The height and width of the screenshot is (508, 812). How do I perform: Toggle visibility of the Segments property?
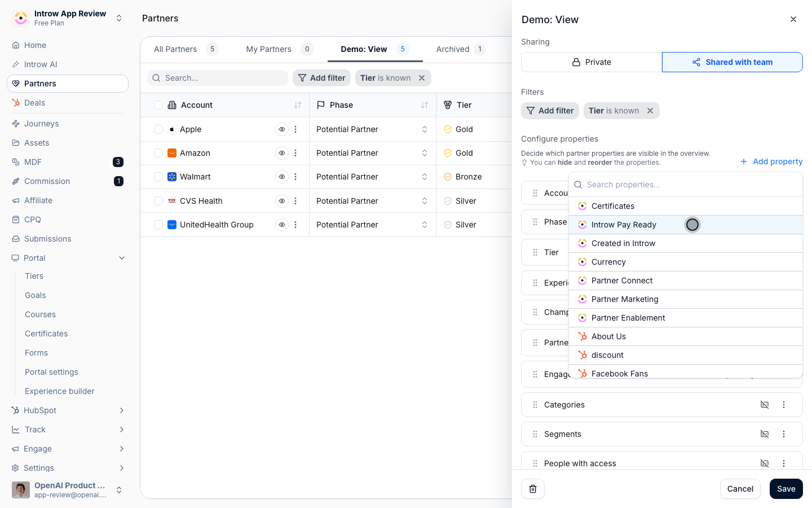(765, 434)
